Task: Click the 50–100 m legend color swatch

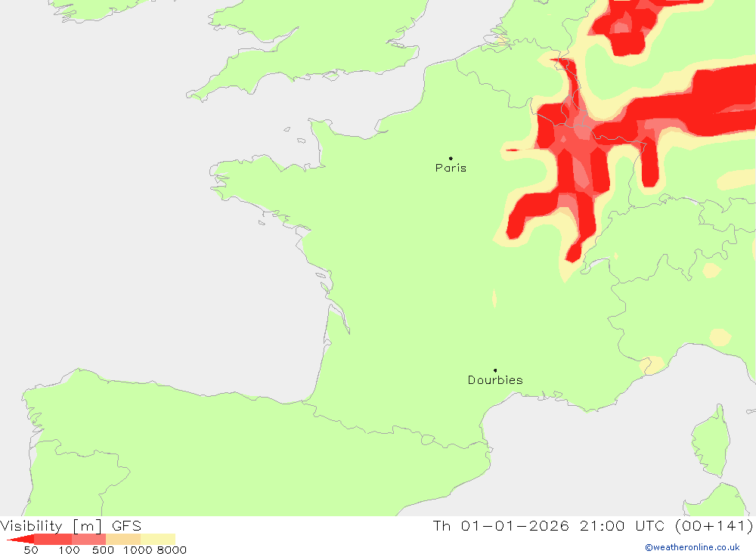Action: 53,539
